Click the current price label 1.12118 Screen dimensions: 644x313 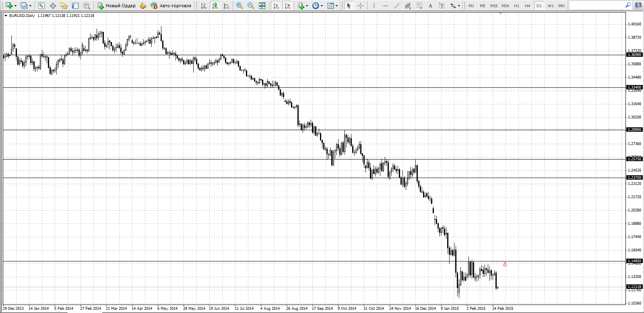(x=635, y=287)
